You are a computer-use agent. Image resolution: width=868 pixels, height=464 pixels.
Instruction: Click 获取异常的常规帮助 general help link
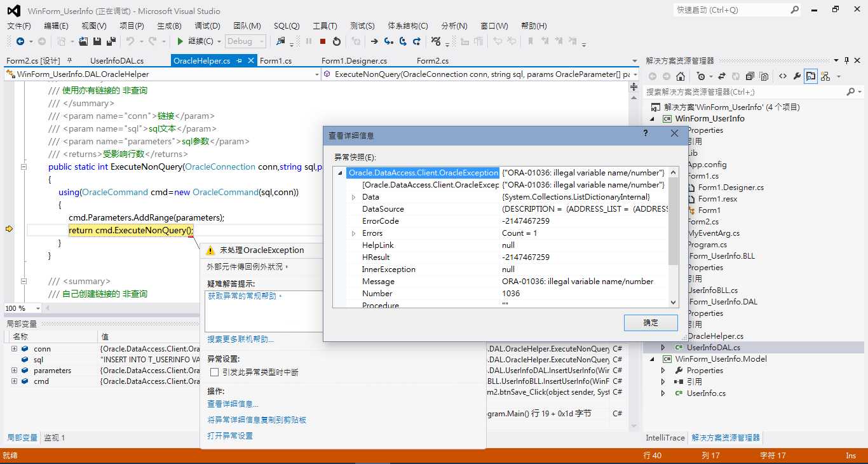(245, 296)
